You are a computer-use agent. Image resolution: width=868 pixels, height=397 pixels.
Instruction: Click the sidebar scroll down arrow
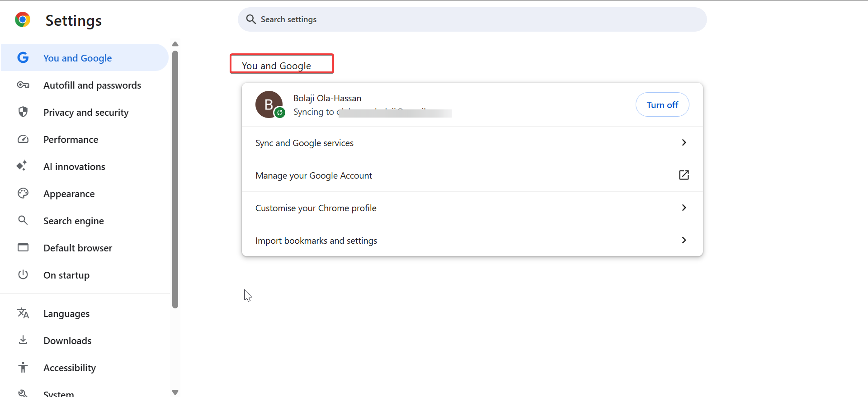(175, 392)
